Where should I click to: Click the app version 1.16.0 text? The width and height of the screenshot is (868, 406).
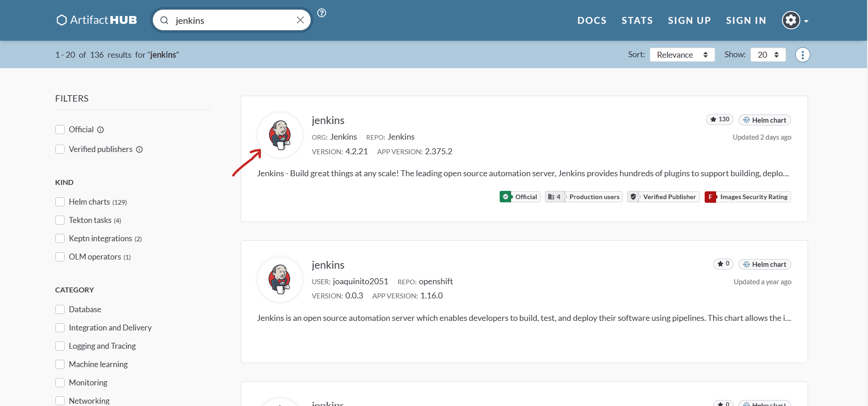pyautogui.click(x=431, y=296)
